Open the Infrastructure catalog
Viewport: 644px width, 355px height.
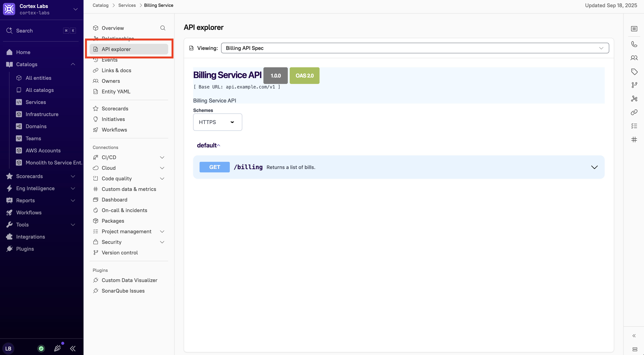42,114
